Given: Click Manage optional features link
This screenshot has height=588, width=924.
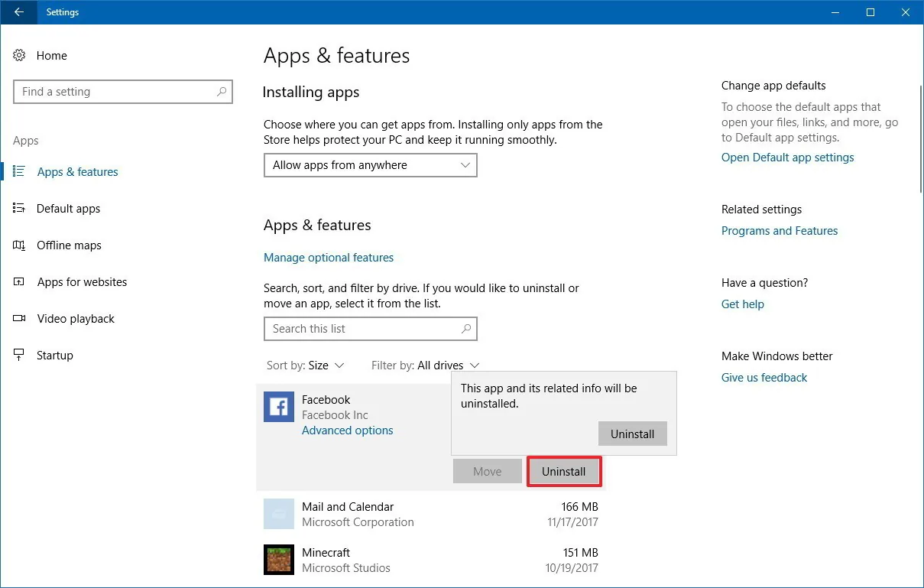Looking at the screenshot, I should (x=329, y=258).
